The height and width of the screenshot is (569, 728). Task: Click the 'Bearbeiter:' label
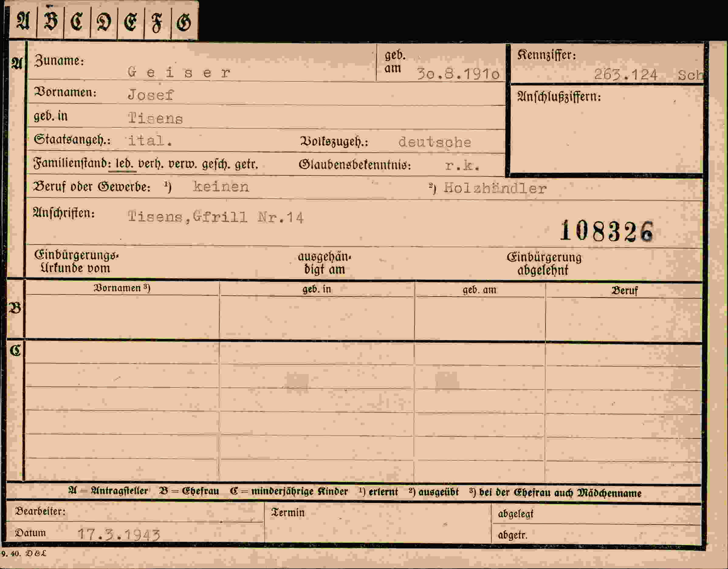point(40,511)
